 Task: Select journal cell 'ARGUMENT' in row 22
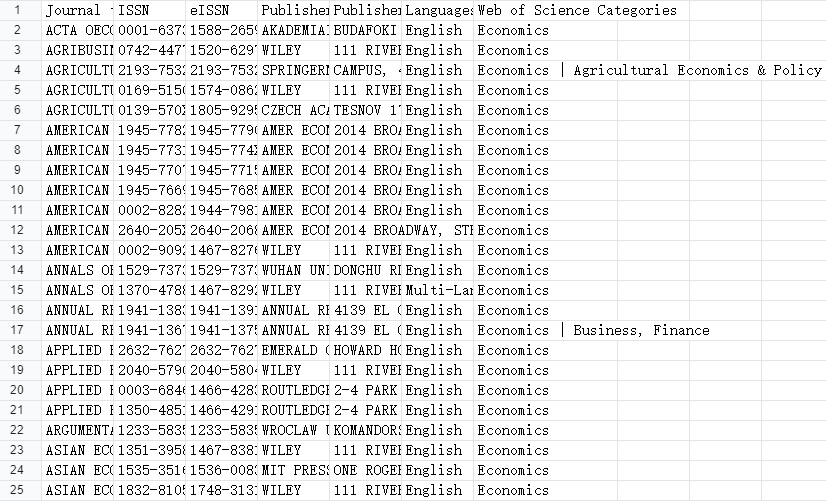coord(78,430)
